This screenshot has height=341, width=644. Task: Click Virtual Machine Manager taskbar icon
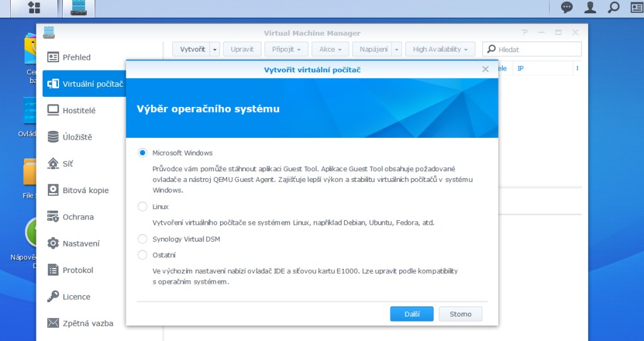tap(79, 8)
